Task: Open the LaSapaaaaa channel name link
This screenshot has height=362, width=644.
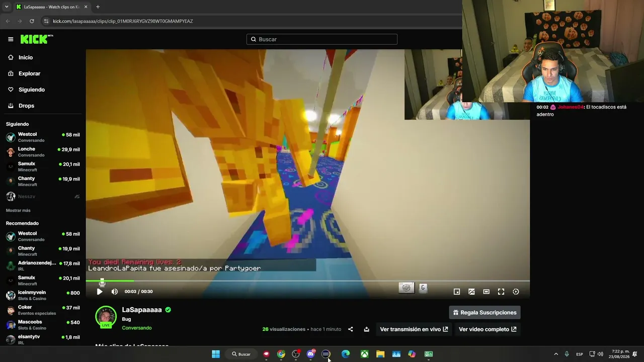Action: [x=142, y=310]
